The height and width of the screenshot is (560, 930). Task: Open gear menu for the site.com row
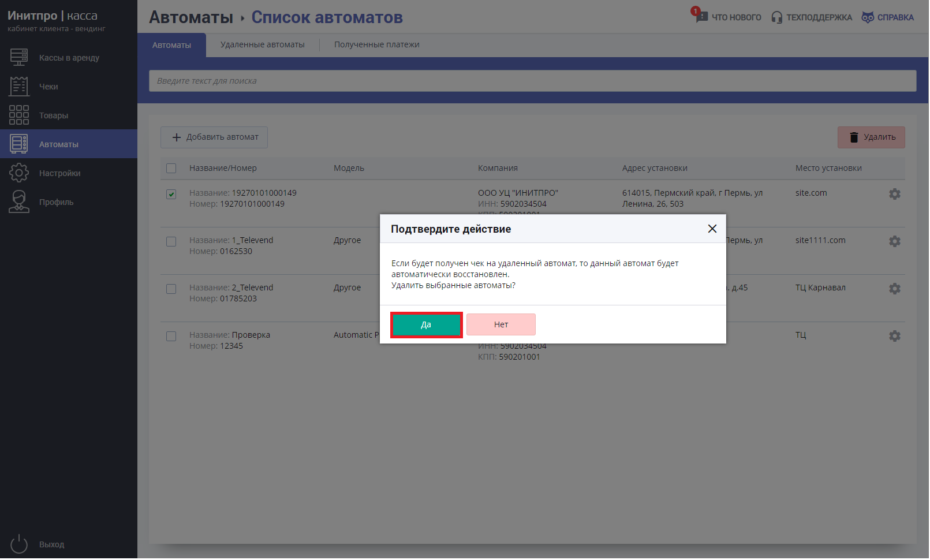pos(894,194)
